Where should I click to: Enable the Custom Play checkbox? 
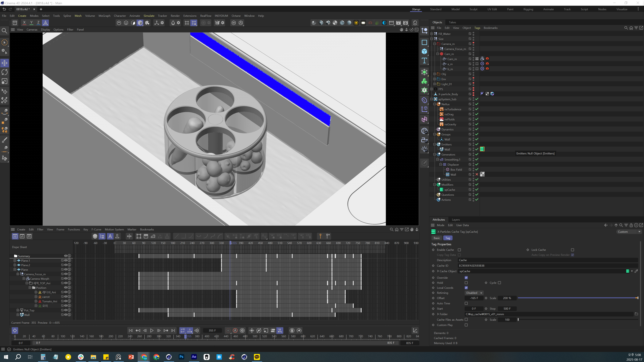pyautogui.click(x=466, y=325)
